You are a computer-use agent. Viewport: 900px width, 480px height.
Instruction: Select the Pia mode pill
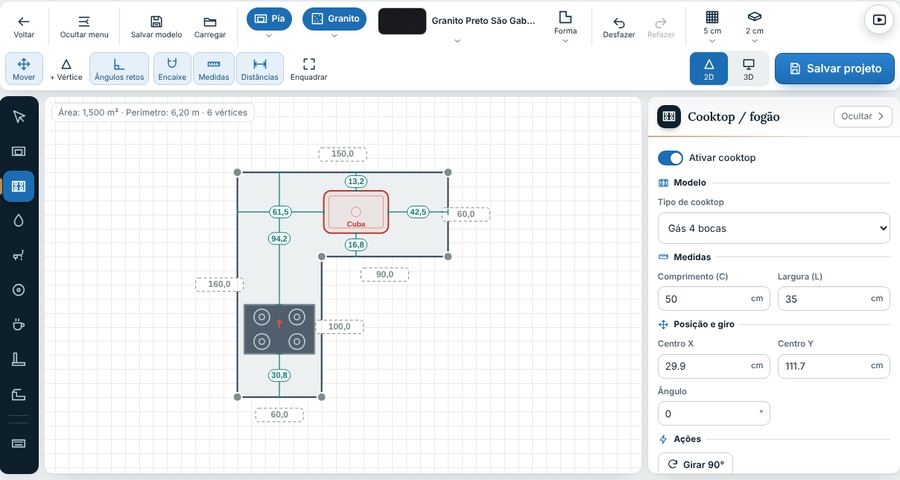269,19
